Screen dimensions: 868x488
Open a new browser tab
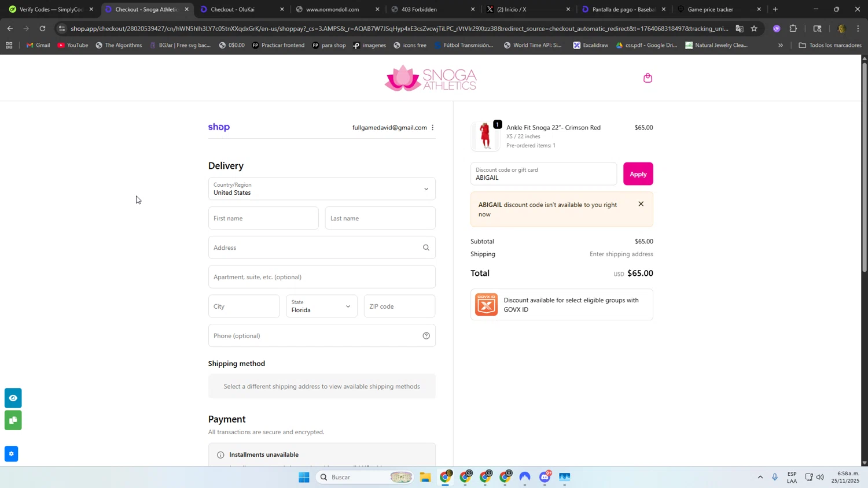(x=775, y=9)
